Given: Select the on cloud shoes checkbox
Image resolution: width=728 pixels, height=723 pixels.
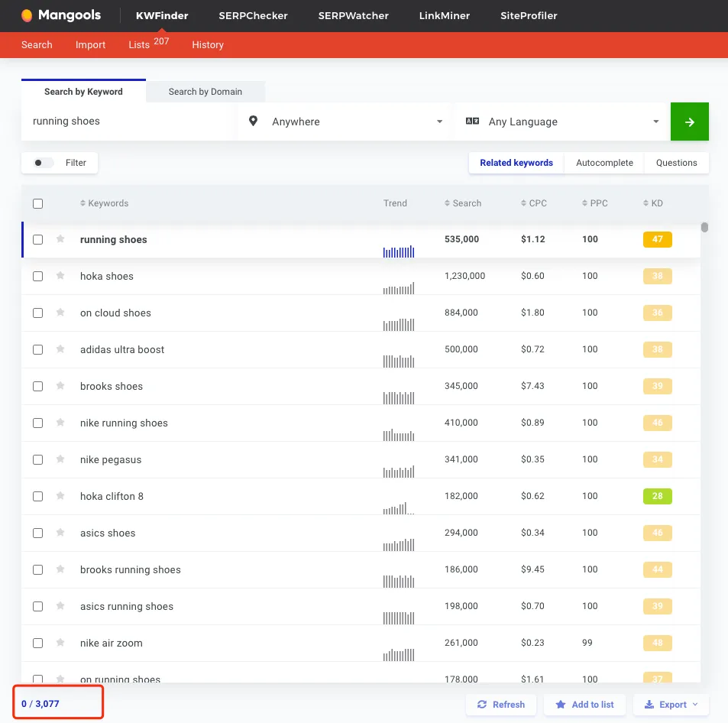Looking at the screenshot, I should pyautogui.click(x=37, y=313).
